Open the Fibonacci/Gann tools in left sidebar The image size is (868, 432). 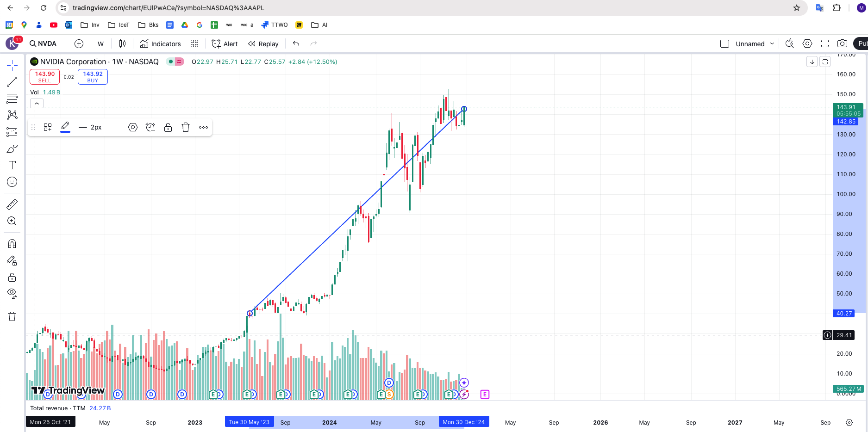tap(12, 99)
